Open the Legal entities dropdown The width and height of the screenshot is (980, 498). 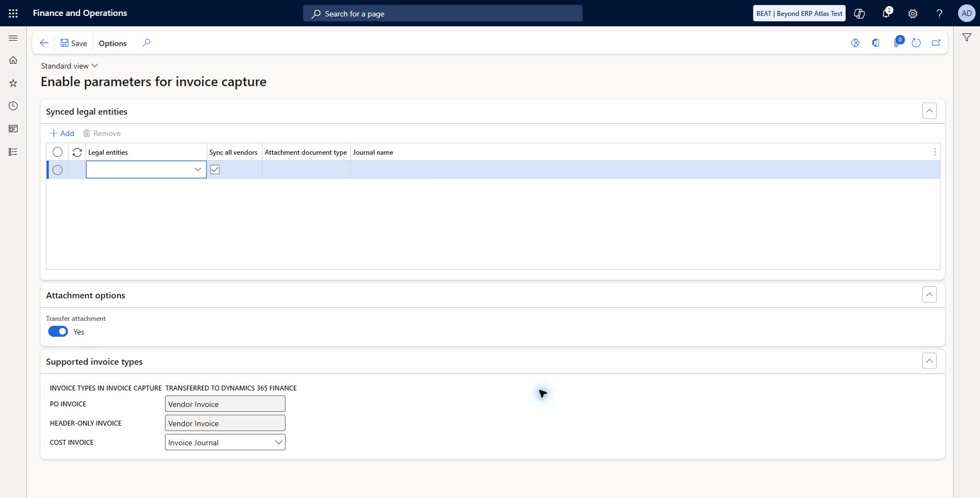point(197,169)
